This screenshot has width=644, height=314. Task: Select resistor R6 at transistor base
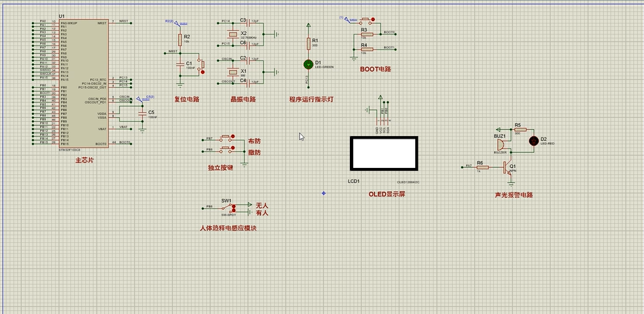[x=482, y=167]
